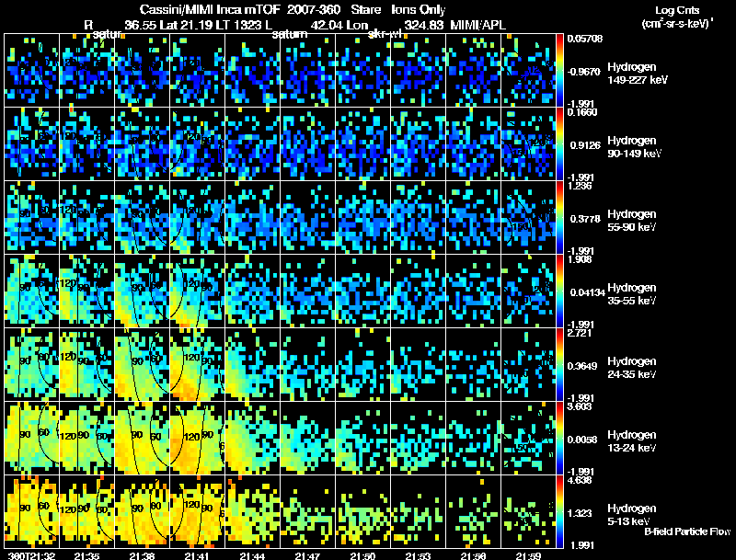Select the radial distance value '36.55'

[x=141, y=25]
